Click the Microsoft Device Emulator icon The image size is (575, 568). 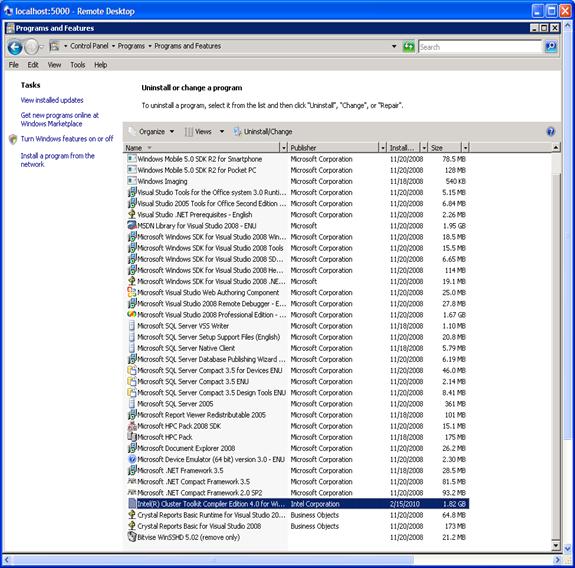[132, 459]
